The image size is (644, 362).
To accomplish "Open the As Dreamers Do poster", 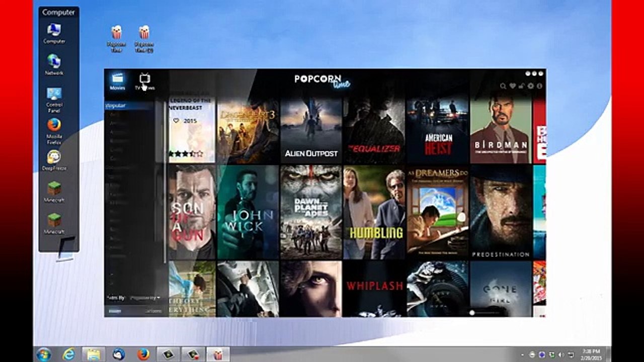I will pos(438,212).
